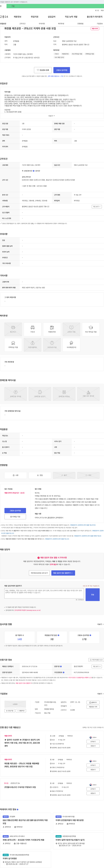
Task: Click top 고용24 입사지원 button
Action: click(x=62, y=70)
